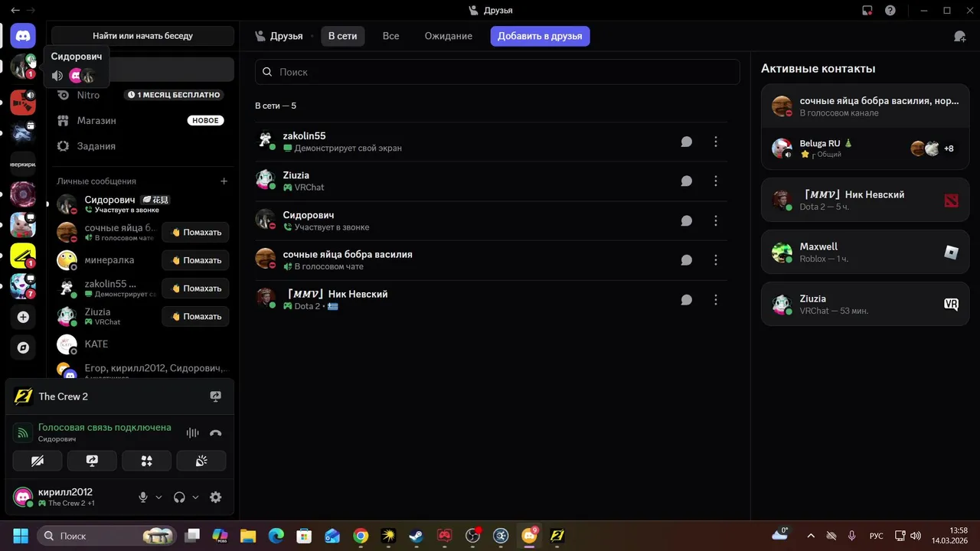This screenshot has height=551, width=980.
Task: Click the stream The Crew 2 icon
Action: 216,396
